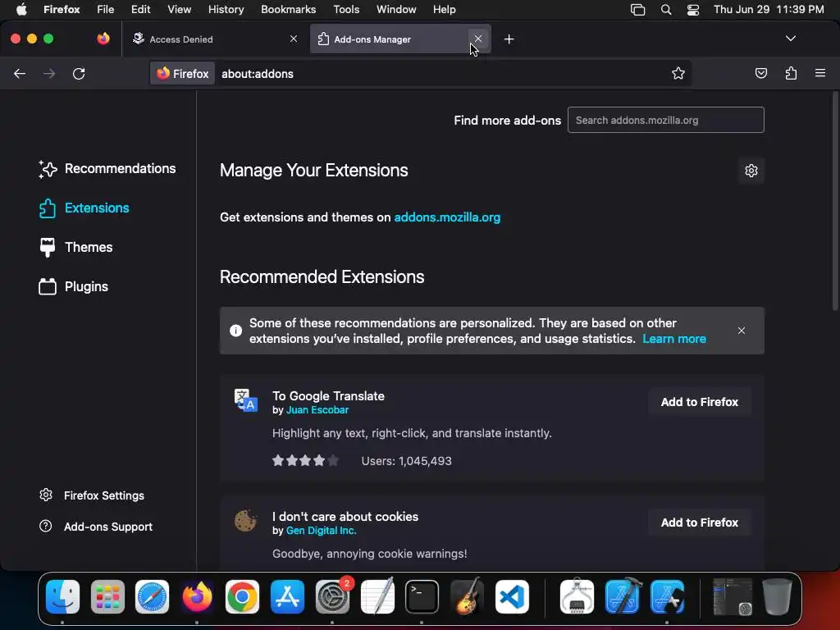Image resolution: width=840 pixels, height=630 pixels.
Task: Open the addons.mozilla.org link
Action: [x=447, y=217]
